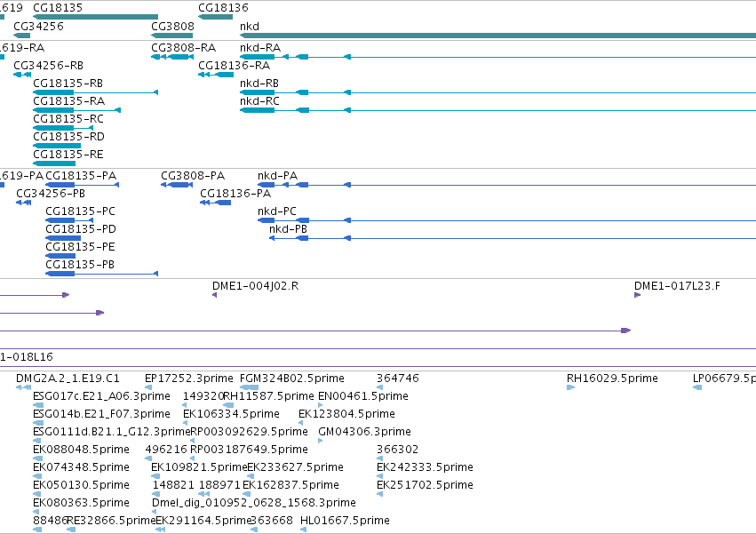Click the ESG017c.E21_A06.3prime EST
This screenshot has height=534, width=756.
coord(38,405)
